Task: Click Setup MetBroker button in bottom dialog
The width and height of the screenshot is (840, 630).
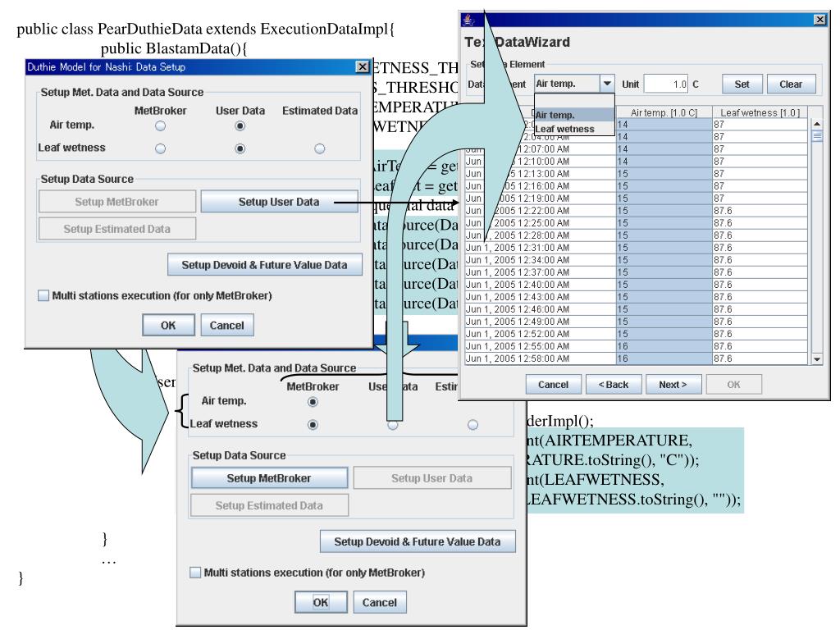Action: pyautogui.click(x=269, y=478)
